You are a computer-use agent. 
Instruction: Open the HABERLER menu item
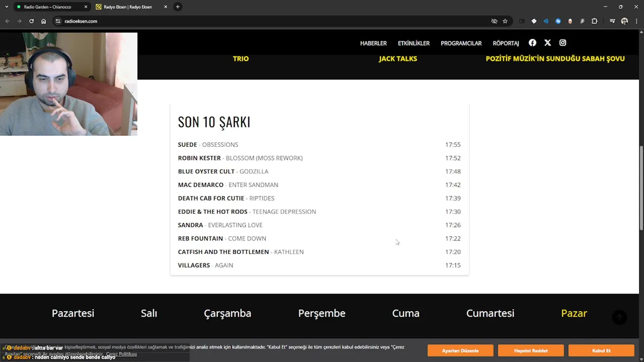click(373, 43)
